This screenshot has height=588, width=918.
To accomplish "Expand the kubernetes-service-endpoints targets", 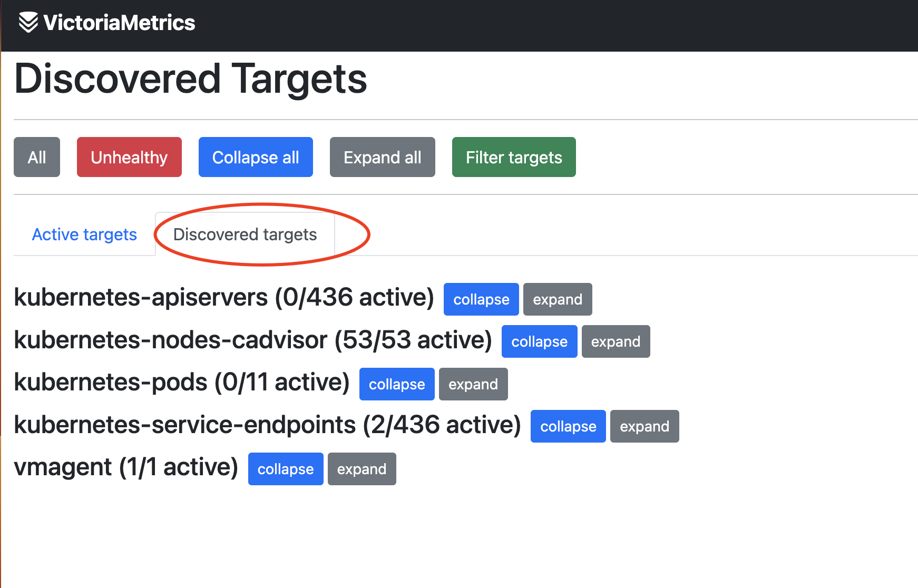I will 644,426.
